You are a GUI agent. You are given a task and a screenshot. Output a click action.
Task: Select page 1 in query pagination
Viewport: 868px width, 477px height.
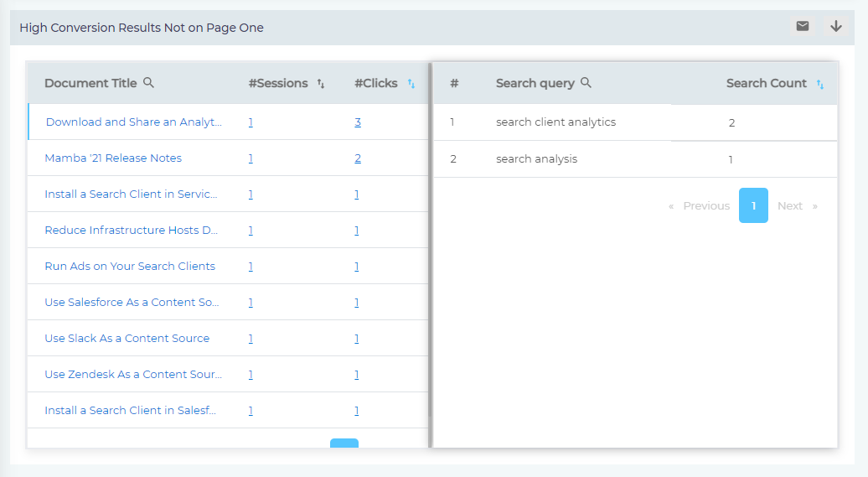click(753, 206)
